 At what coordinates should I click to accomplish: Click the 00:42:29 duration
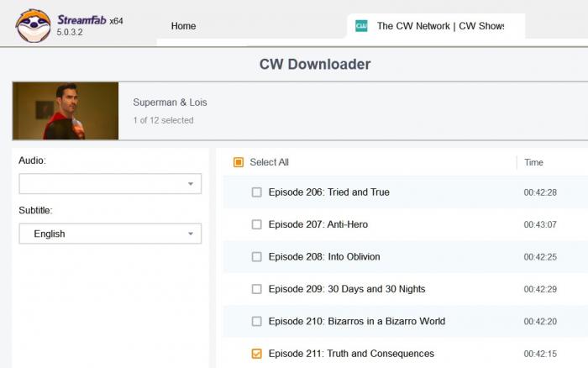[540, 289]
